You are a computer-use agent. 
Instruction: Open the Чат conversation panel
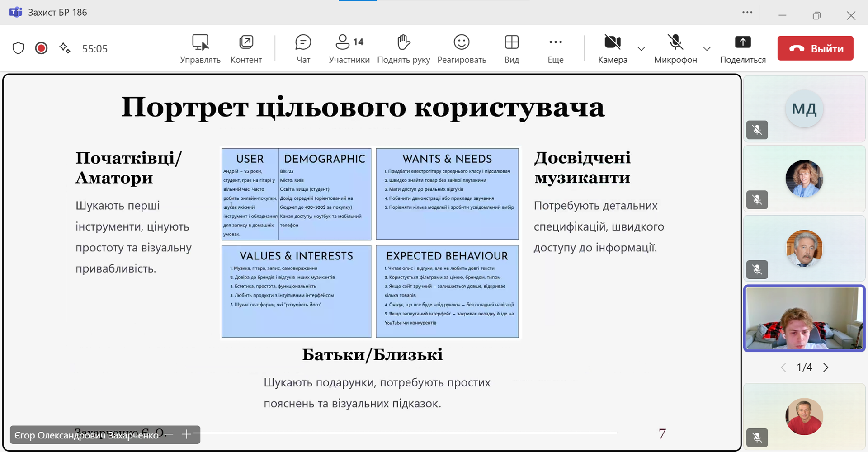[x=303, y=48]
